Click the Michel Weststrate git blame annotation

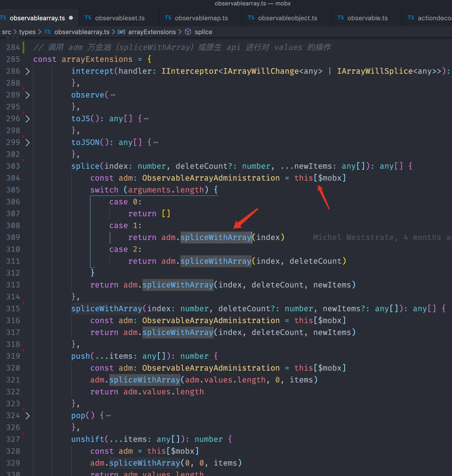[382, 237]
